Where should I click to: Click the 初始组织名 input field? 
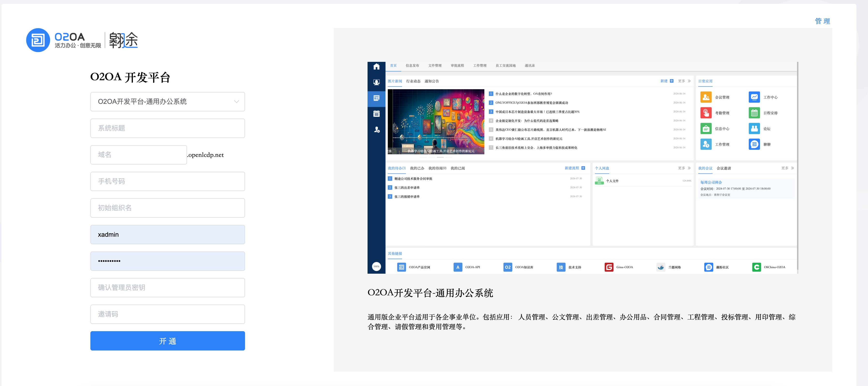click(167, 208)
